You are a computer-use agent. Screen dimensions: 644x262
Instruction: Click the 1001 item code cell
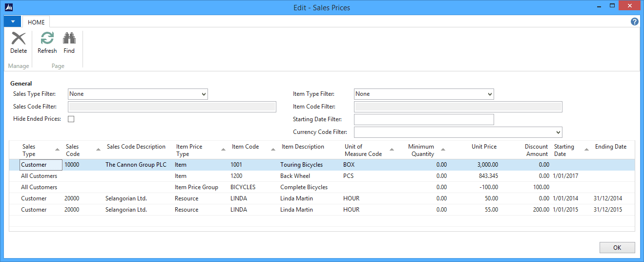[236, 165]
